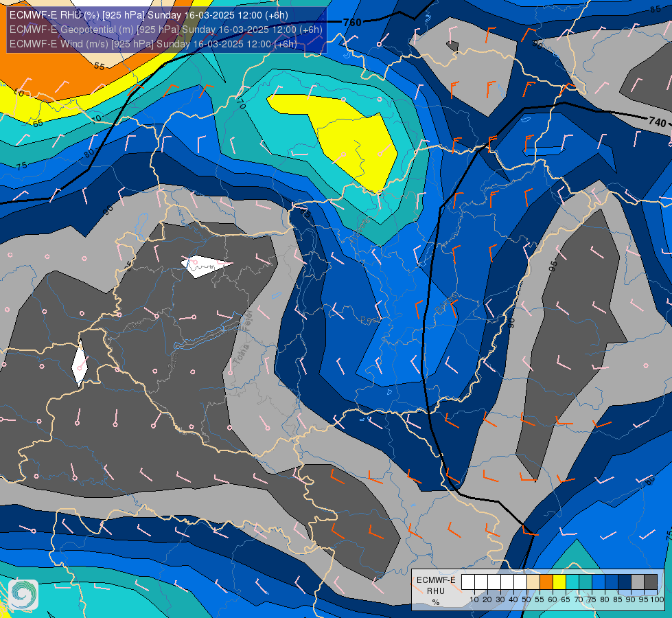
Task: Pick the bright blue 75-80% legend swatch
Action: (x=599, y=582)
